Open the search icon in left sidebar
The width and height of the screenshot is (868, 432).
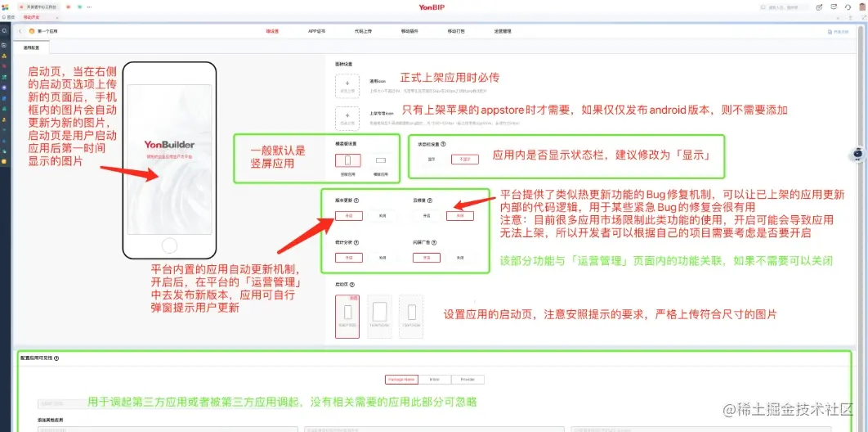pos(4,31)
